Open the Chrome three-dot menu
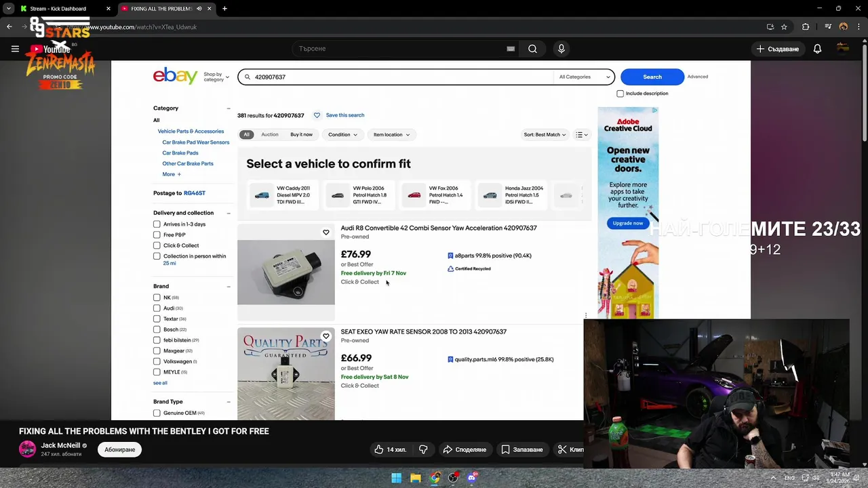This screenshot has height=488, width=868. coord(858,27)
